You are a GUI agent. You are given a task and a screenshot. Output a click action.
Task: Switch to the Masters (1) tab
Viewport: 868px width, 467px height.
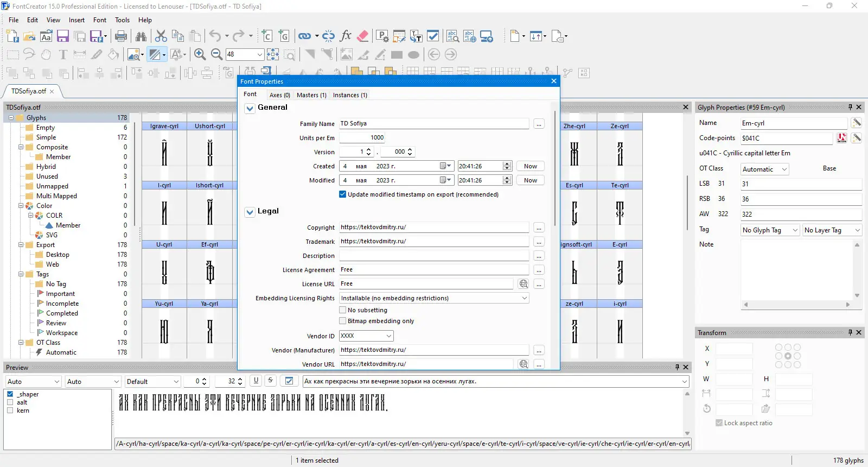(311, 95)
